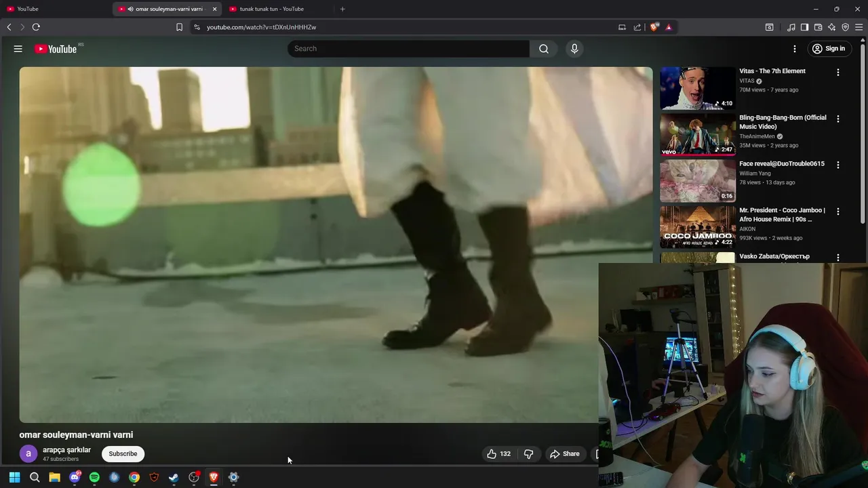Image resolution: width=868 pixels, height=488 pixels.
Task: Open Spotify from the taskbar
Action: 94,477
